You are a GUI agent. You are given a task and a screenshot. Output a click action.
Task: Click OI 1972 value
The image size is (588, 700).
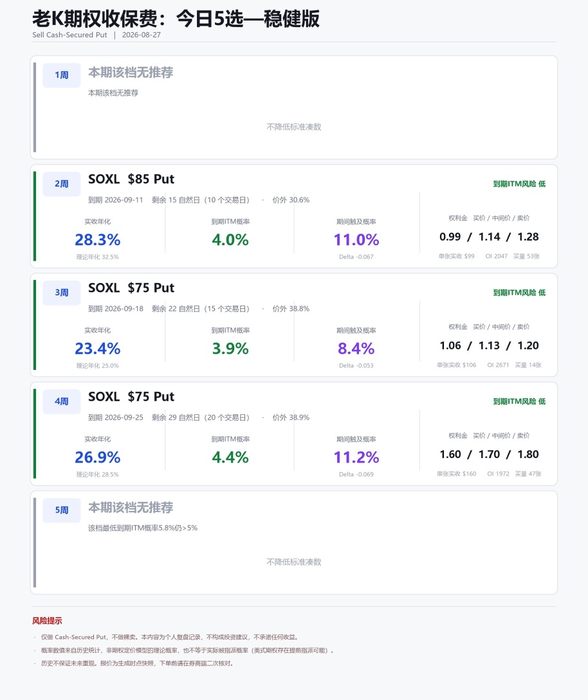point(498,474)
